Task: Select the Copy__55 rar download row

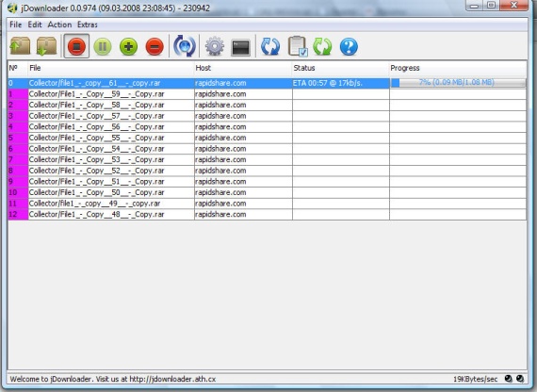Action: click(x=268, y=138)
